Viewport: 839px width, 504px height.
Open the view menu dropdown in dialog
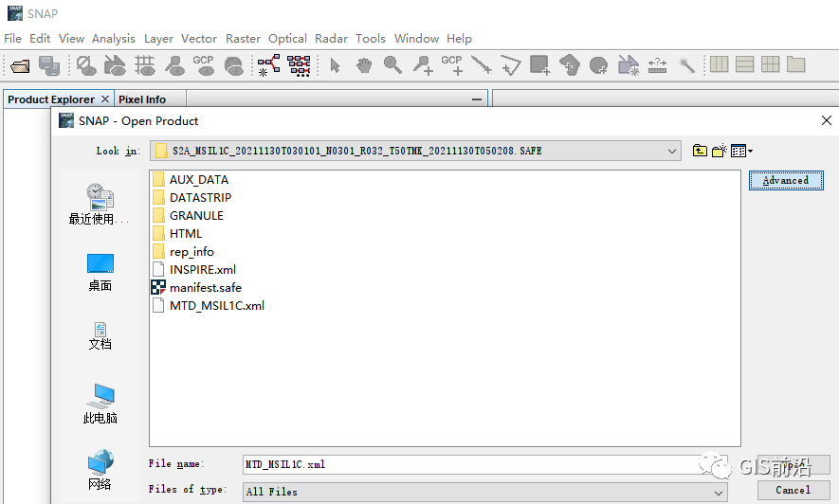741,152
